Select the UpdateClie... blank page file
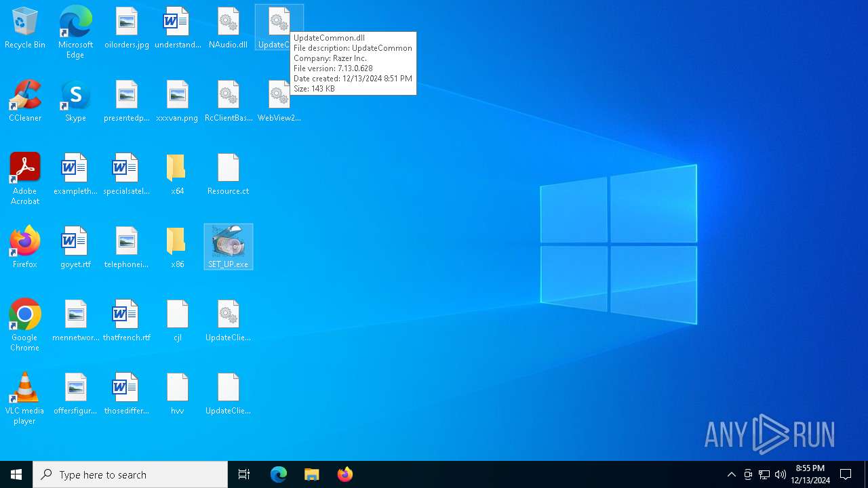Image resolution: width=868 pixels, height=488 pixels. (x=229, y=394)
